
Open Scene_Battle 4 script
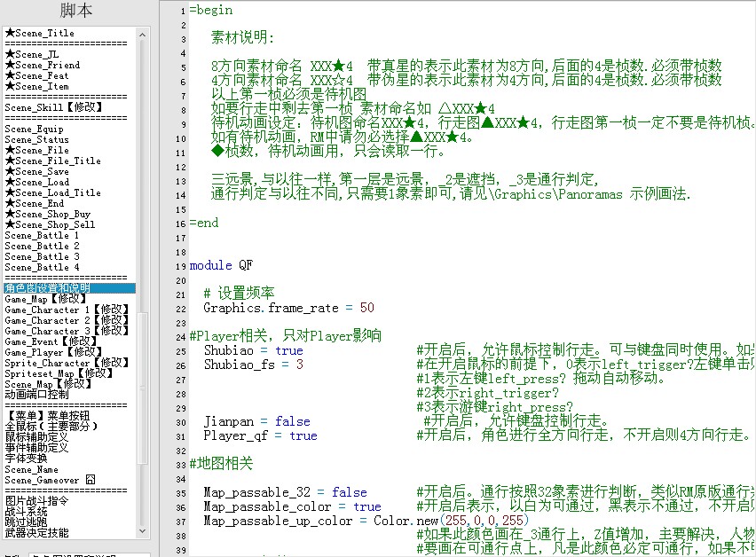tap(42, 267)
